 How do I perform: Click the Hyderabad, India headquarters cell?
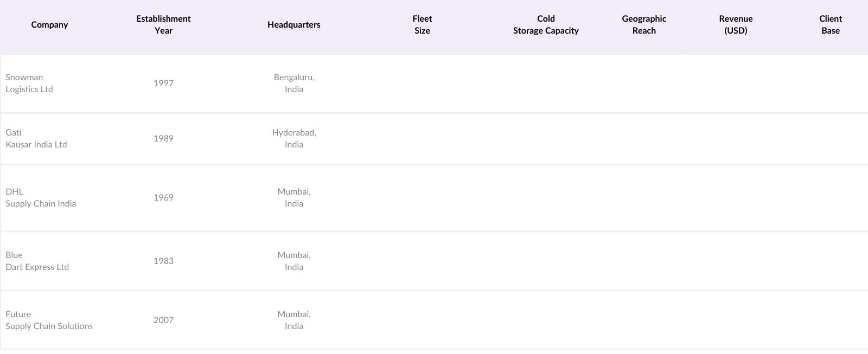coord(294,139)
